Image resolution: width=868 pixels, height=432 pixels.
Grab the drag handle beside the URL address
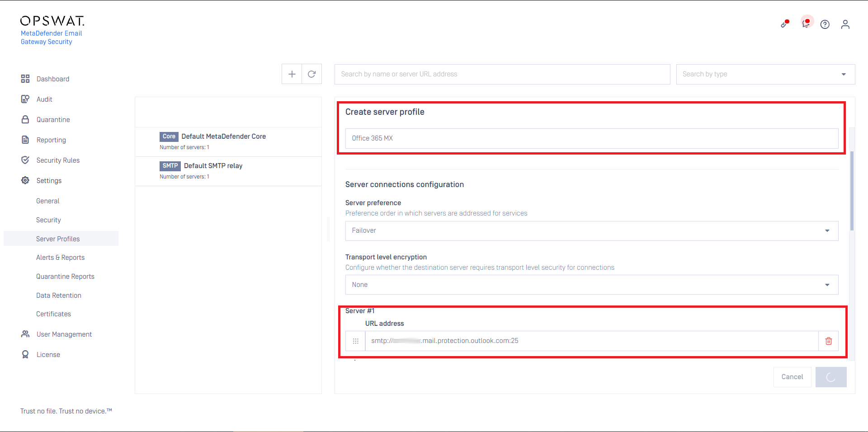point(356,341)
